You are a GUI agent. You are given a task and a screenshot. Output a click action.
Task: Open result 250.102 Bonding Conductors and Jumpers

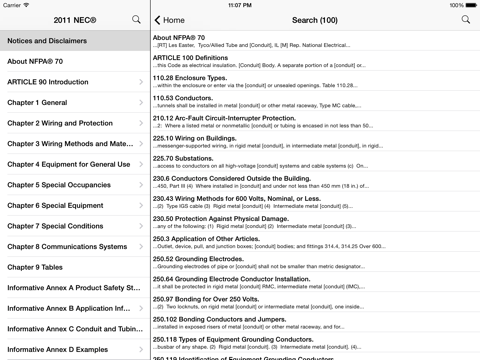pyautogui.click(x=316, y=322)
